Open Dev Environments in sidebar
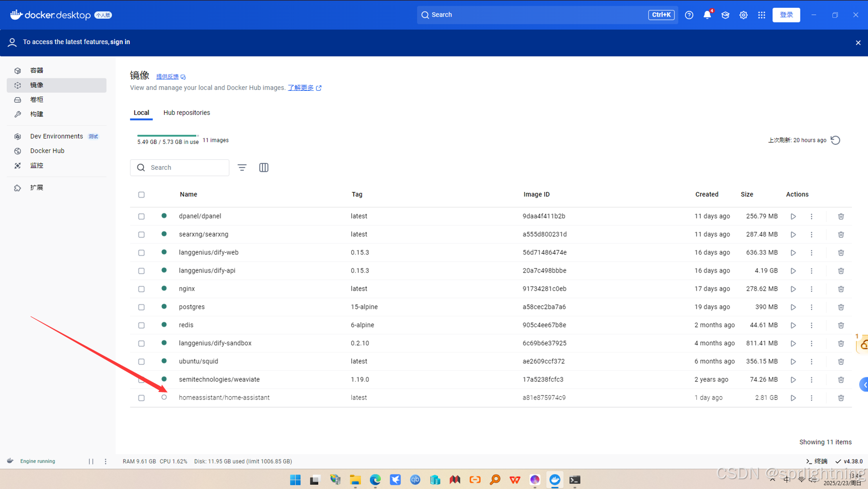 coord(57,137)
